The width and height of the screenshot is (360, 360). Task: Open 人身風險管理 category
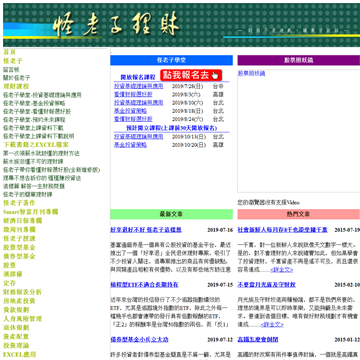pos(22,319)
